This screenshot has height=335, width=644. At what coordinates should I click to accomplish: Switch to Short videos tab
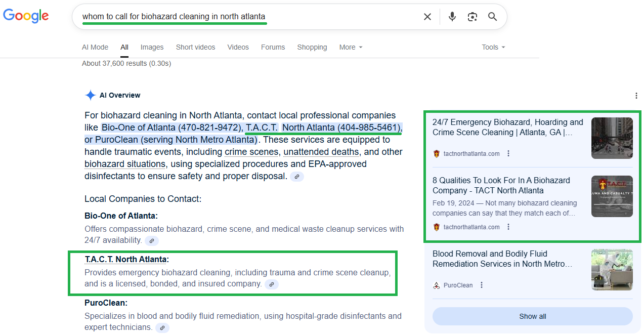coord(195,47)
